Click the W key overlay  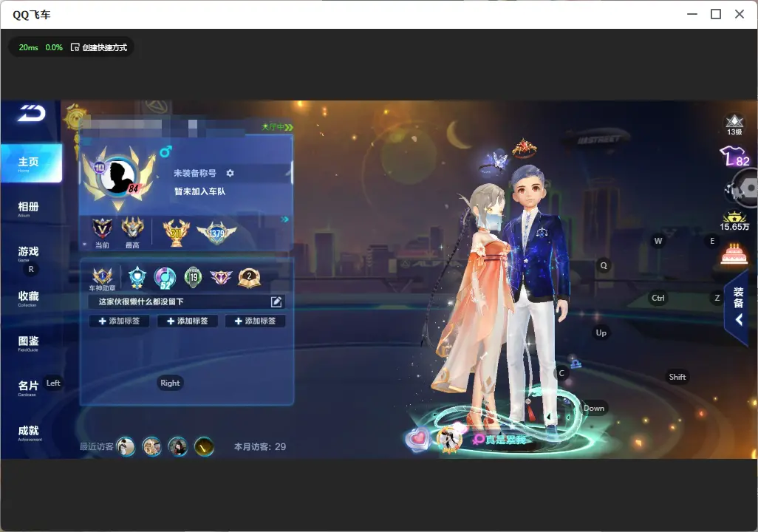tap(658, 241)
